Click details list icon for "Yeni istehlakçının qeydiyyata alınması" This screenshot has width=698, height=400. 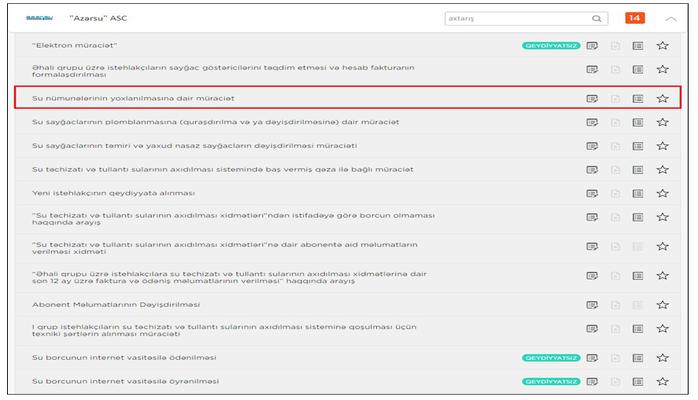click(x=637, y=192)
